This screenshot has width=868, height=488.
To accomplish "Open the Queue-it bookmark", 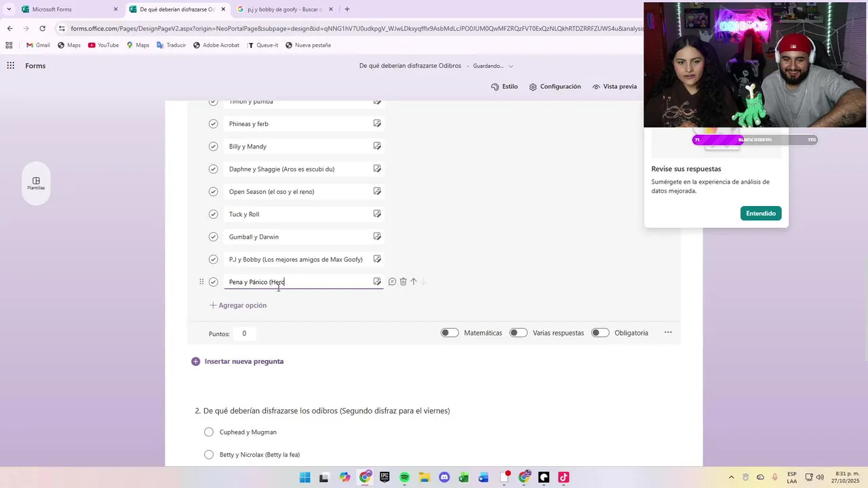I will 262,45.
